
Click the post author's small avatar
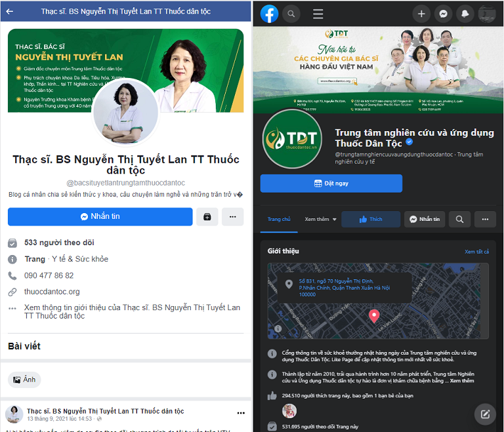click(14, 414)
